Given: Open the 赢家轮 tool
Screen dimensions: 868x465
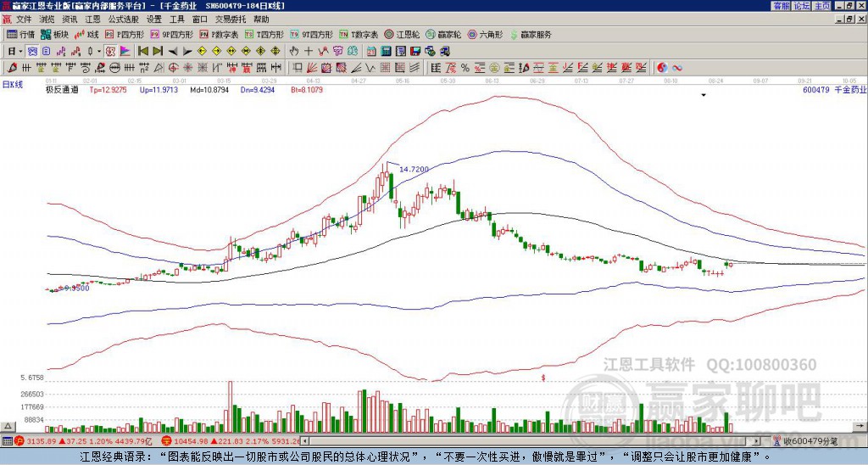Looking at the screenshot, I should [443, 34].
